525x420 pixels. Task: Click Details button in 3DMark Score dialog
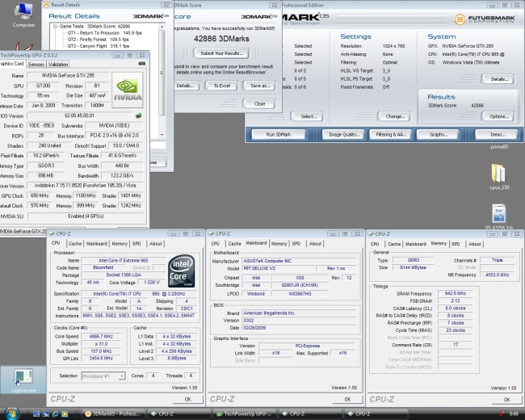[x=185, y=86]
